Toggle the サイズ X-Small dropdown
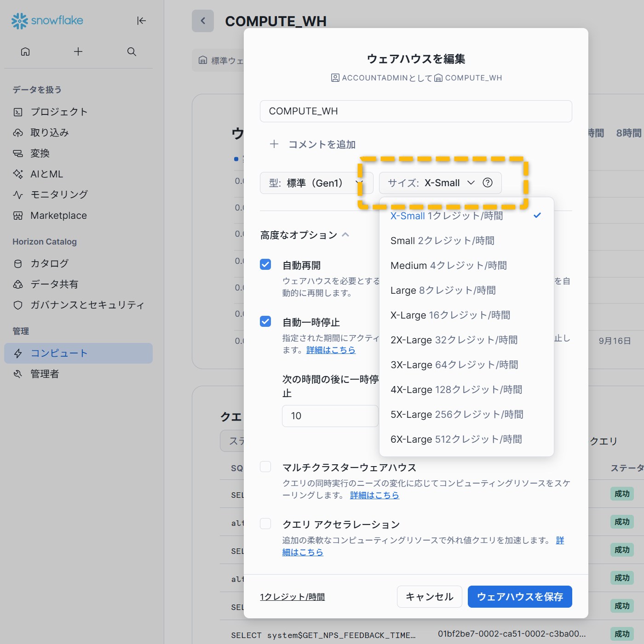This screenshot has height=644, width=644. click(431, 183)
